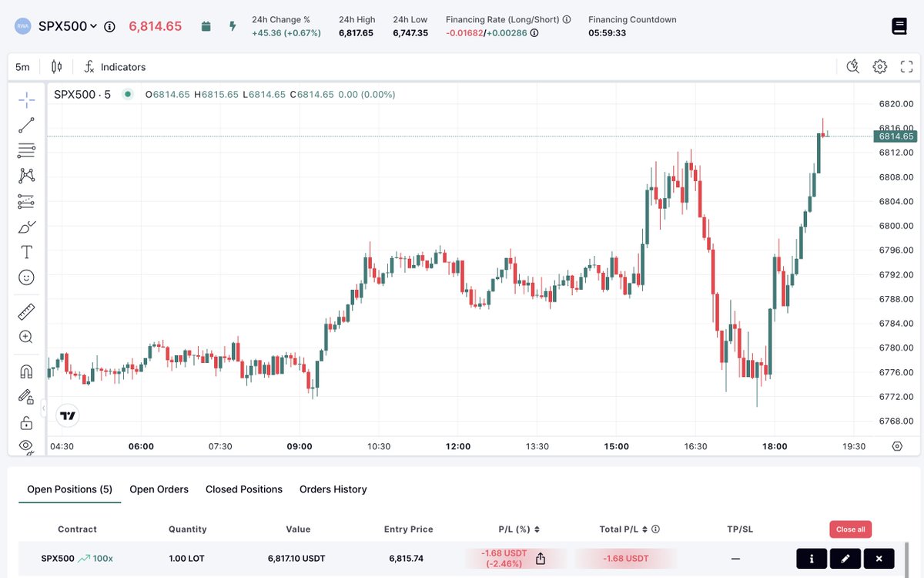Click the Contract column header
This screenshot has height=578, width=924.
pos(77,529)
